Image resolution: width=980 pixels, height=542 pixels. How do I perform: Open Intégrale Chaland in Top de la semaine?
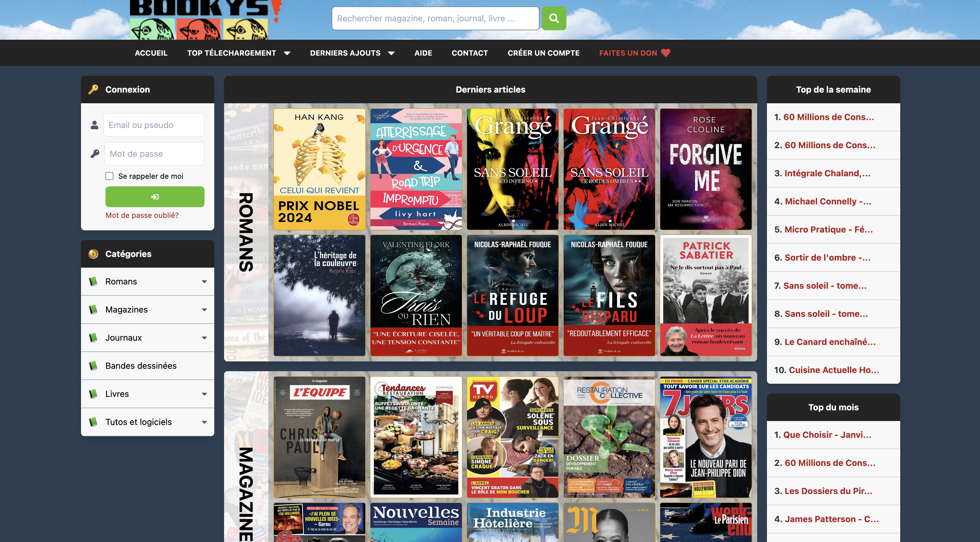(827, 174)
